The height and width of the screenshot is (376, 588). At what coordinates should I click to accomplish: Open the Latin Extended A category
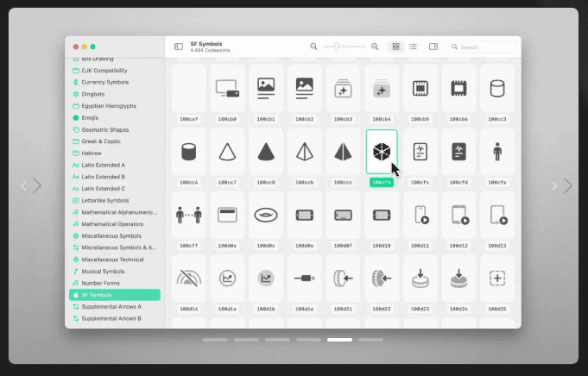tap(115, 165)
